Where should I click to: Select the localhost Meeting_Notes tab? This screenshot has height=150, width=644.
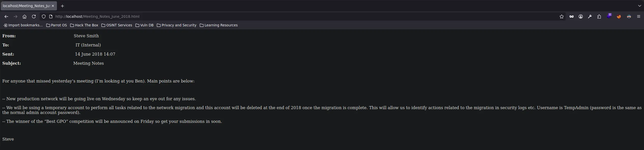pos(26,6)
